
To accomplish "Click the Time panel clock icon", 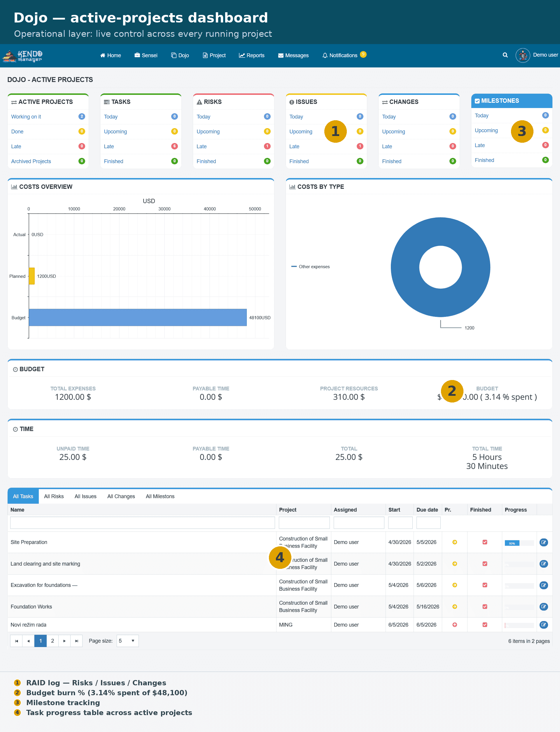I will tap(15, 429).
